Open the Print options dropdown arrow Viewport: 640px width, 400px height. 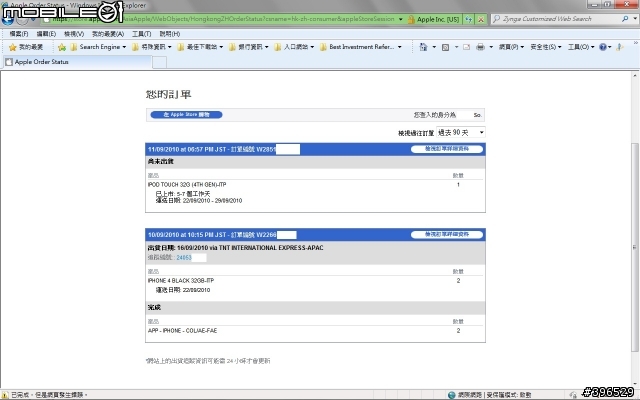click(x=491, y=47)
